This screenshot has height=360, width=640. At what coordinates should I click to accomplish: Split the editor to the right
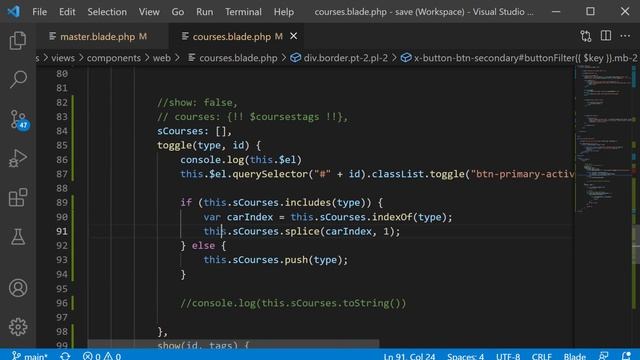pyautogui.click(x=606, y=36)
